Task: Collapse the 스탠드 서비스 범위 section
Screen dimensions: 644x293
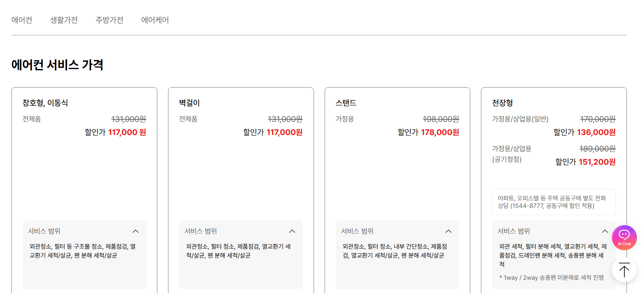Action: (448, 231)
